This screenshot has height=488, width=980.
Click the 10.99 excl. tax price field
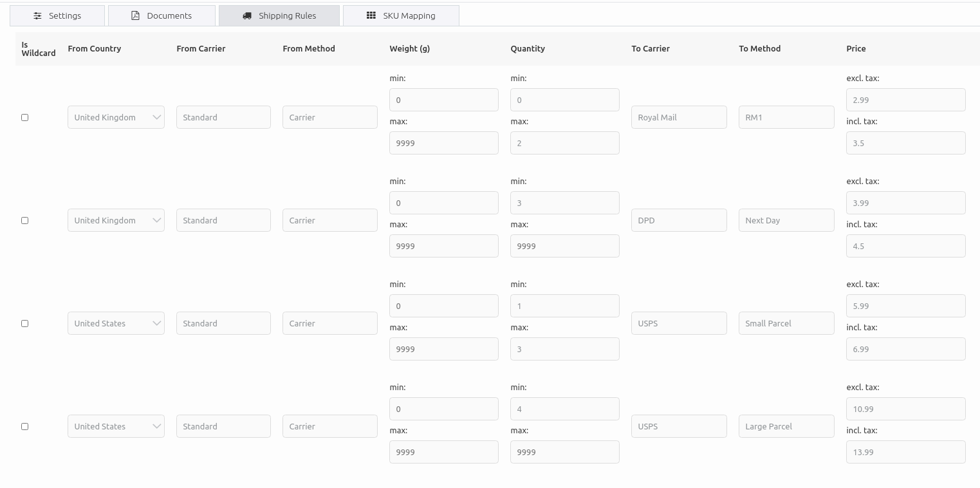point(906,409)
